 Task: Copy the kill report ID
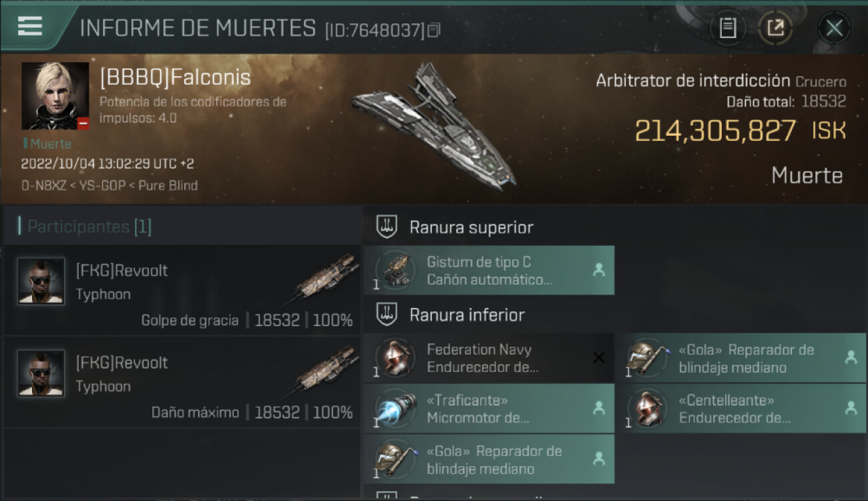(x=434, y=30)
